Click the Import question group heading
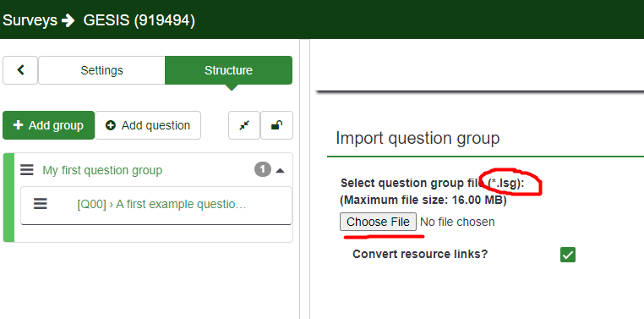This screenshot has height=319, width=644. 418,138
